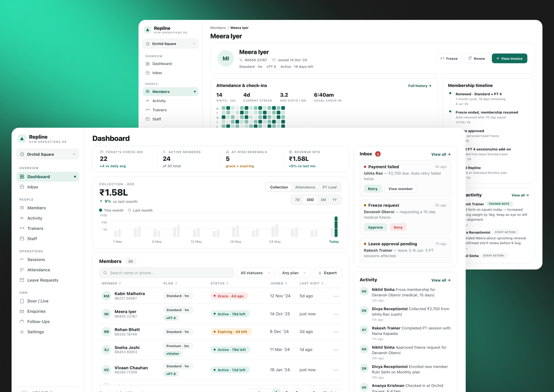Expand the Orchid Square dropdown in Meera Iyer window

click(171, 44)
